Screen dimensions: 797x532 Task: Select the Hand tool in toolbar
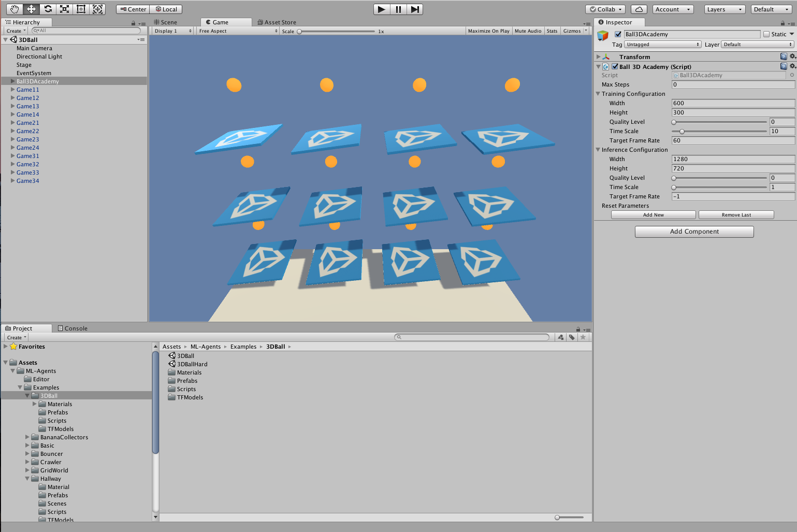coord(15,9)
